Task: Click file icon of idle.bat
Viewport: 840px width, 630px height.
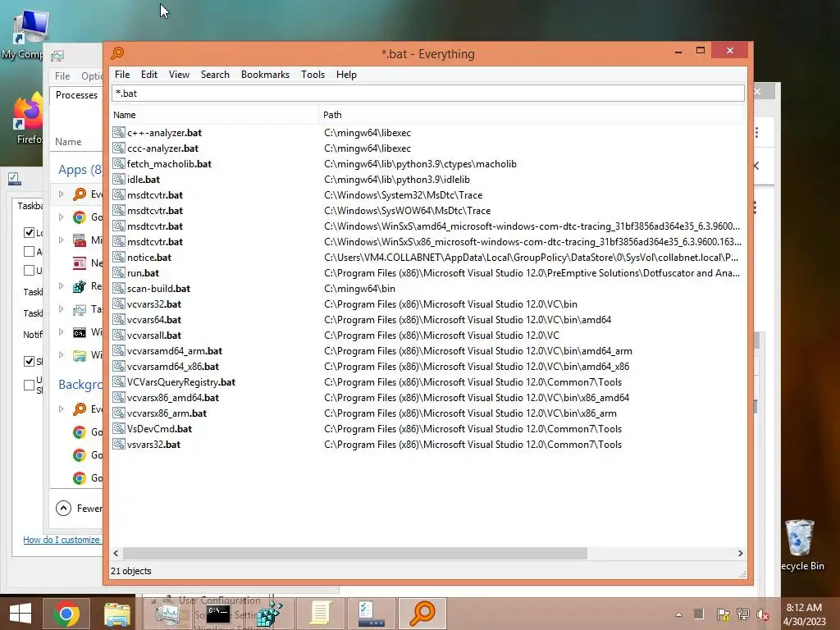Action: [119, 179]
